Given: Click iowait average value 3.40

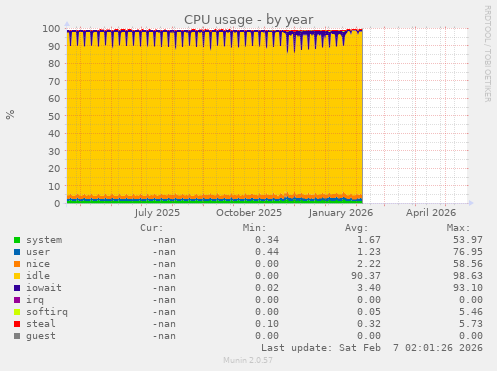Looking at the screenshot, I should pyautogui.click(x=369, y=288).
